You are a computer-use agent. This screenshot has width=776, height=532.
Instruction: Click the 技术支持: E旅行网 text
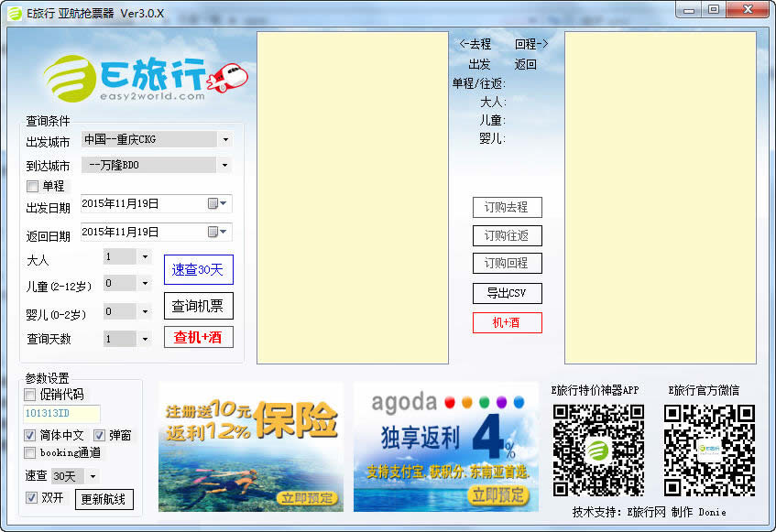pyautogui.click(x=618, y=512)
